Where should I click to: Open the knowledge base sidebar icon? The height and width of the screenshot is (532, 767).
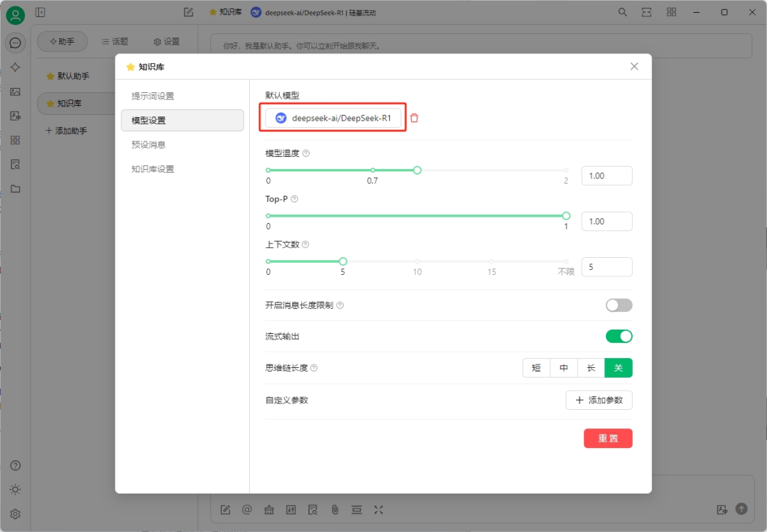pyautogui.click(x=15, y=165)
